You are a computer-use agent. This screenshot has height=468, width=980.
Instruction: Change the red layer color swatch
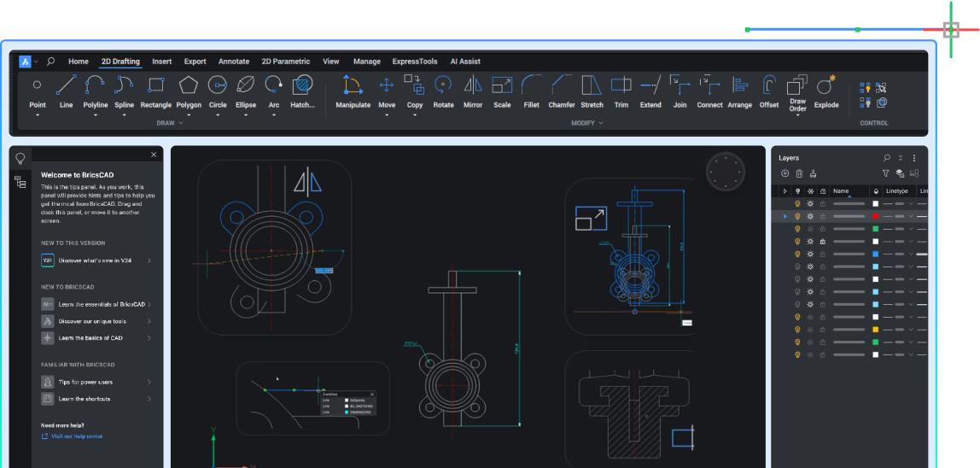[x=876, y=216]
